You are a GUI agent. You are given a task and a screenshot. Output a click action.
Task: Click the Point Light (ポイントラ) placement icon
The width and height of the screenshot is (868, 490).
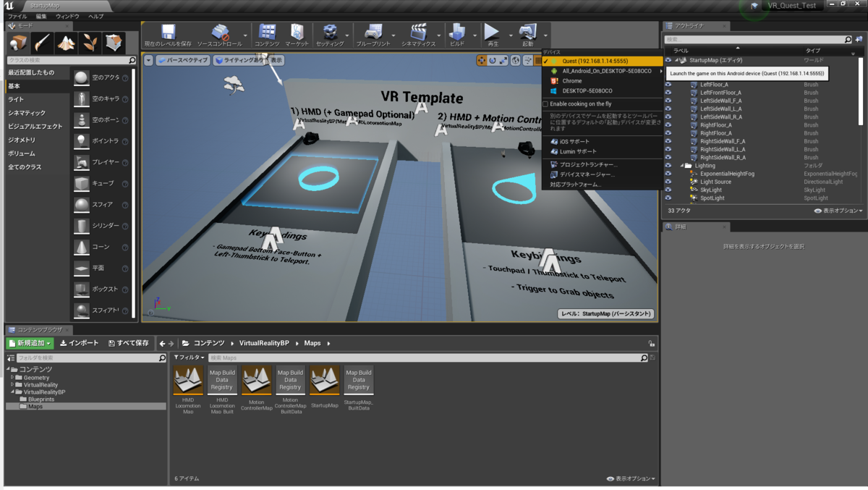click(82, 141)
